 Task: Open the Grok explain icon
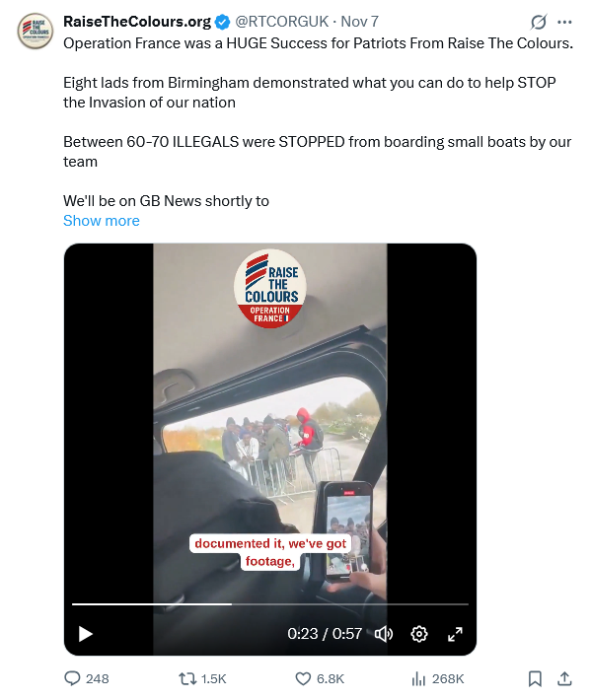pyautogui.click(x=538, y=22)
